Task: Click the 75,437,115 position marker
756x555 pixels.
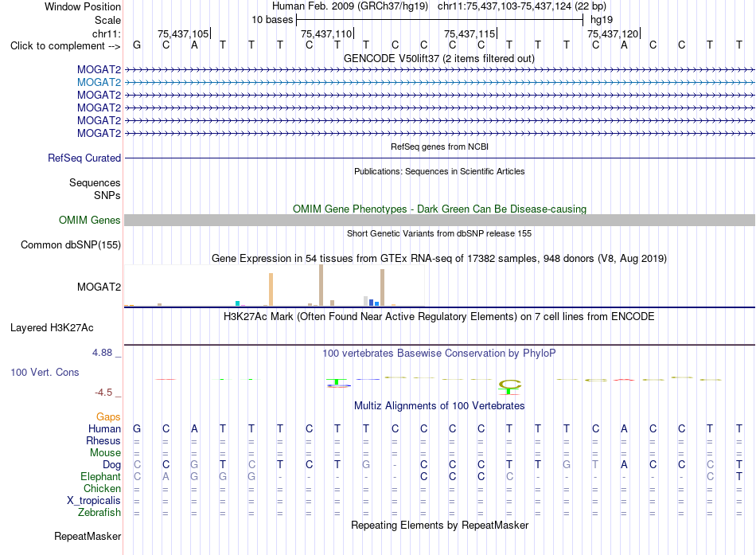Action: pyautogui.click(x=470, y=33)
